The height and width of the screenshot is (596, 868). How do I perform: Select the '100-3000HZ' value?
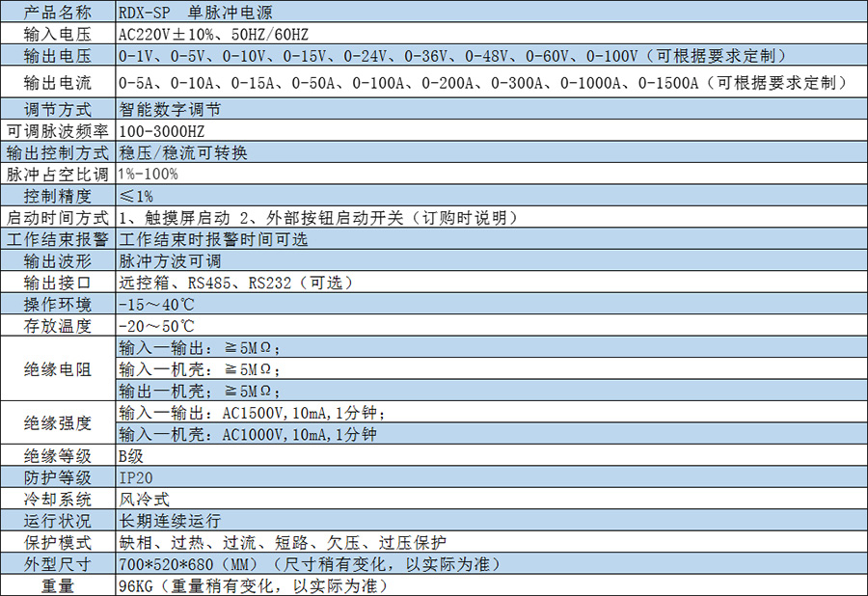[162, 131]
